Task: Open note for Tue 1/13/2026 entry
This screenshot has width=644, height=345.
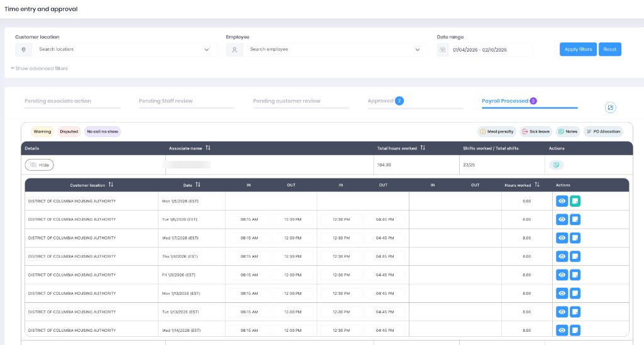Action: click(x=575, y=312)
